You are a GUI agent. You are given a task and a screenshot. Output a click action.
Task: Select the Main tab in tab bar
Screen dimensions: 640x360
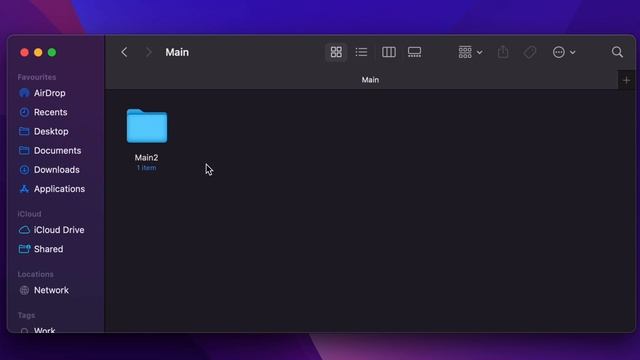point(370,80)
